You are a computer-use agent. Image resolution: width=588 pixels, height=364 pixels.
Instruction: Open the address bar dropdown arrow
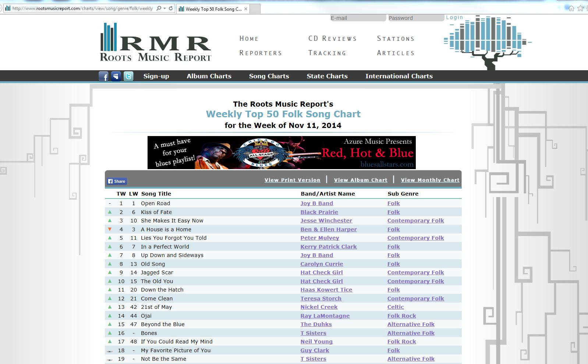click(x=164, y=8)
